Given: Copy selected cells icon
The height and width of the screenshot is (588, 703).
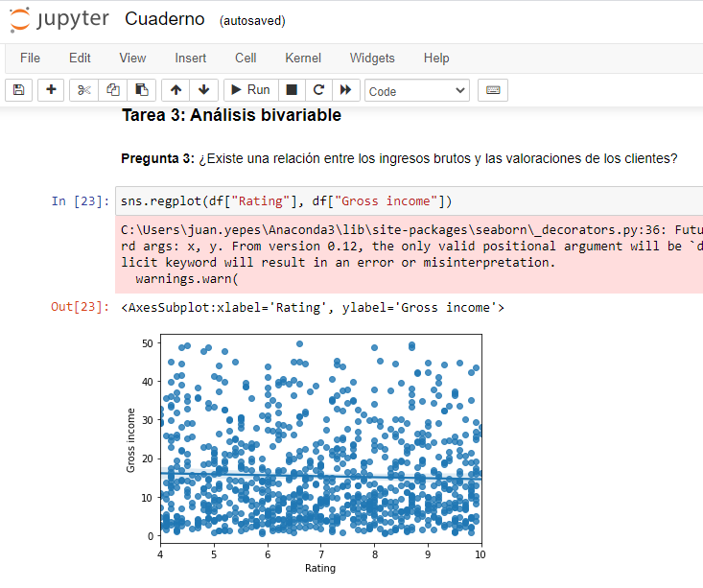Looking at the screenshot, I should [113, 90].
